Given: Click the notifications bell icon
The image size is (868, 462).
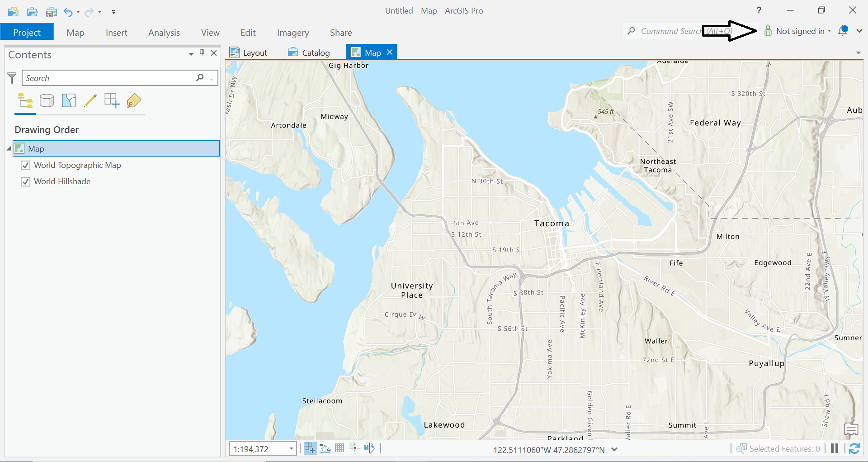Looking at the screenshot, I should pyautogui.click(x=843, y=31).
